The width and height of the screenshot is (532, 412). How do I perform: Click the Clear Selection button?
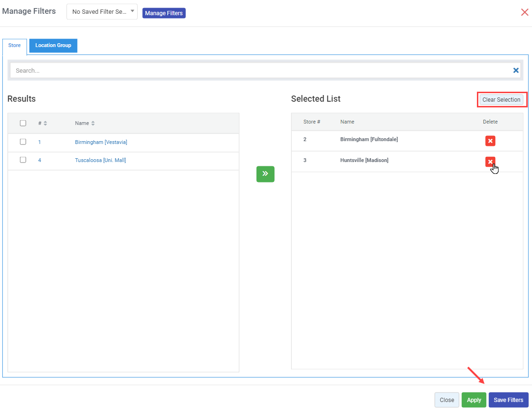point(502,99)
